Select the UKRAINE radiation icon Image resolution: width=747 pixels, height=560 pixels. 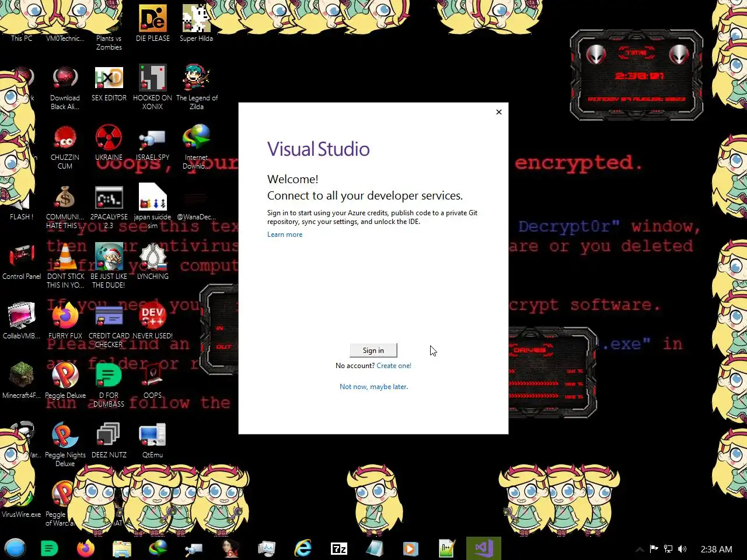109,142
